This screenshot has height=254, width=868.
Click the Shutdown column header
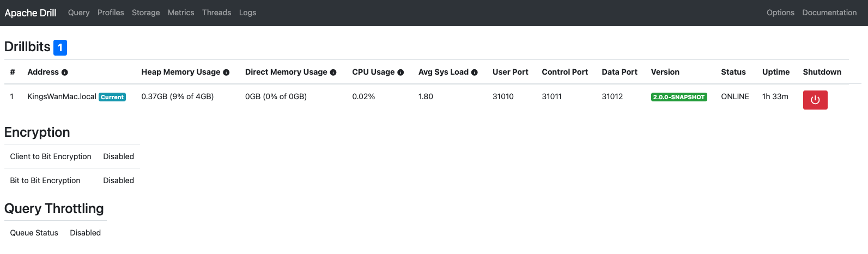[x=822, y=72]
